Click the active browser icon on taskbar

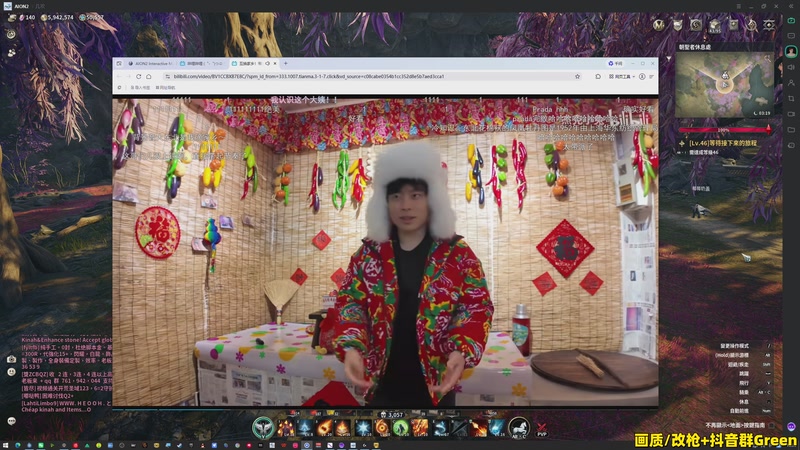tap(306, 445)
